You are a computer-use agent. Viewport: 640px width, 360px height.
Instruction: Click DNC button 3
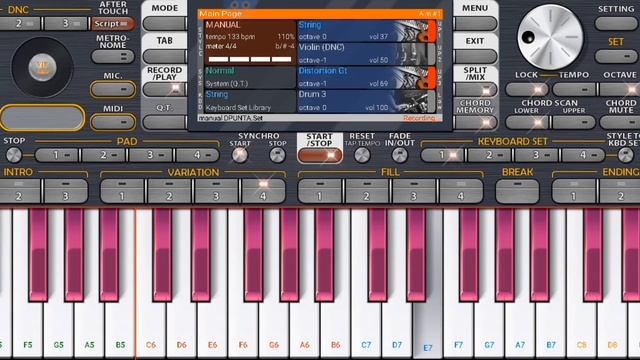[66, 24]
